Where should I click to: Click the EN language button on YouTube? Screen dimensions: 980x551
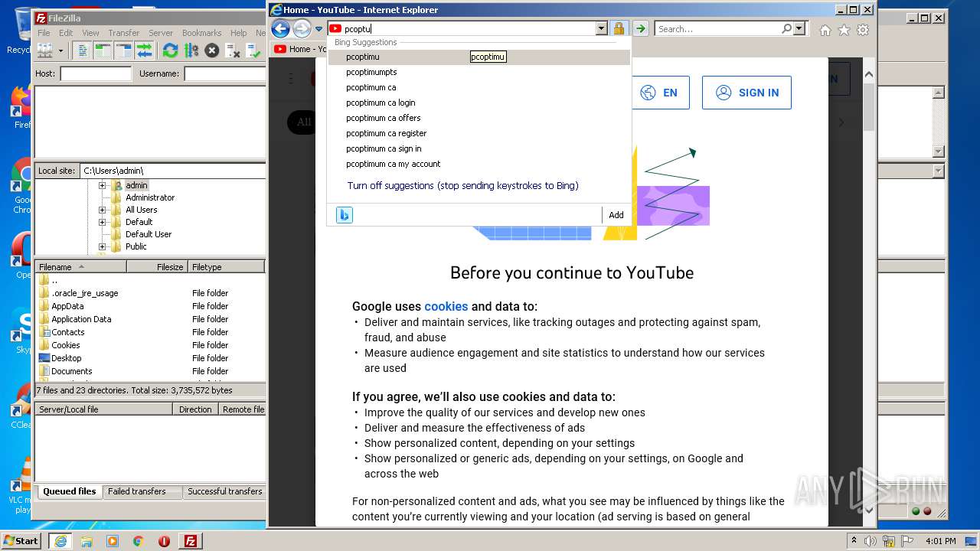660,93
